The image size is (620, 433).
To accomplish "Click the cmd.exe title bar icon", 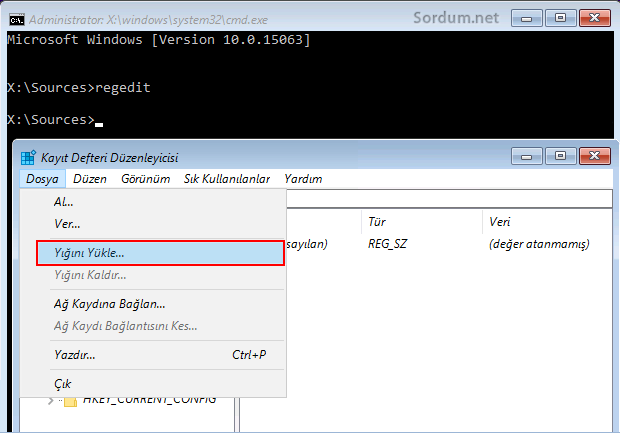I will [17, 19].
